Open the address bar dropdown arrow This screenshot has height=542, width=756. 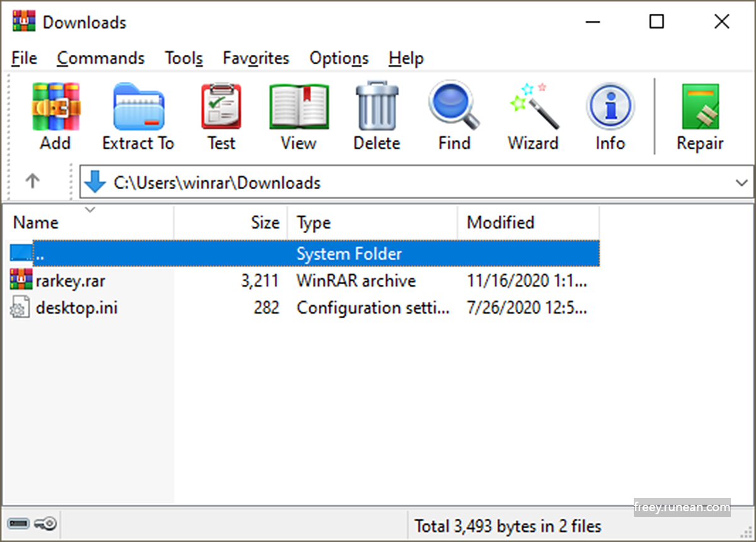pyautogui.click(x=742, y=183)
